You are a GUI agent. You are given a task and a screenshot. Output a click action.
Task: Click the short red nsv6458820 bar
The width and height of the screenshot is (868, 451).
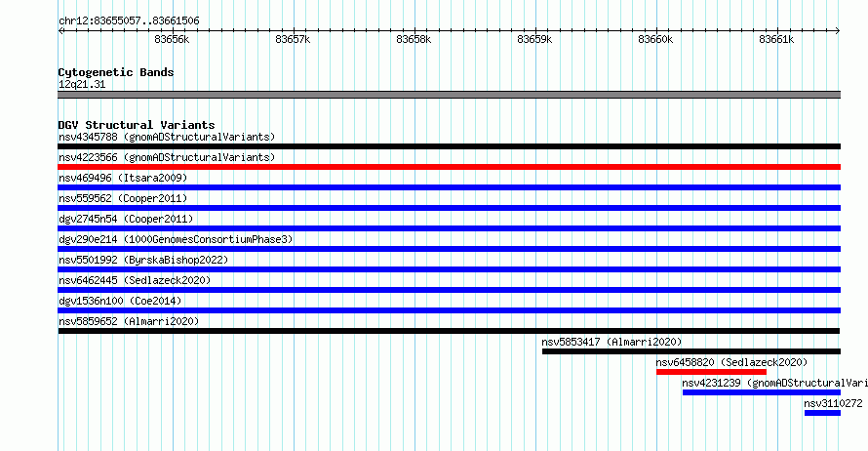coord(711,372)
